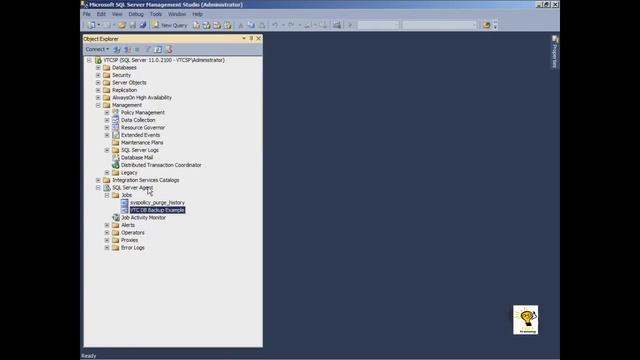The width and height of the screenshot is (640, 360).
Task: Open the View menu
Action: [x=117, y=14]
